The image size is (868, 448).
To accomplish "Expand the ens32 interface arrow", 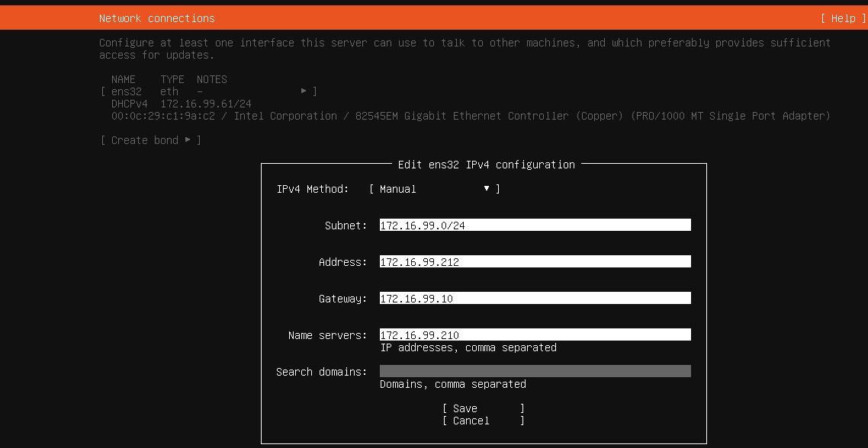I will (x=304, y=91).
